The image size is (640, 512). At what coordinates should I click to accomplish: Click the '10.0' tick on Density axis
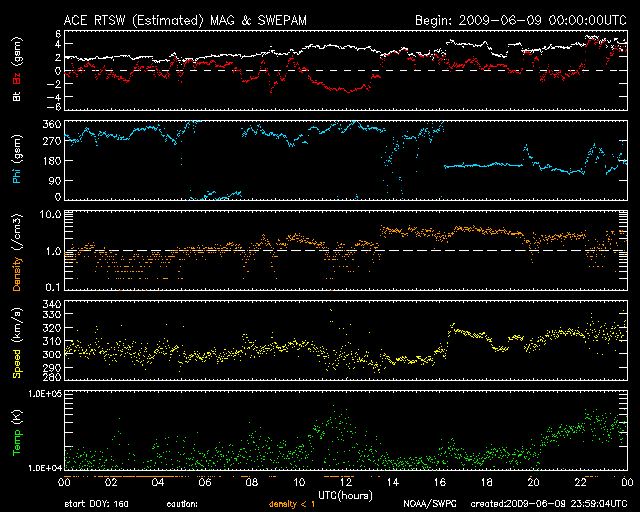(50, 214)
